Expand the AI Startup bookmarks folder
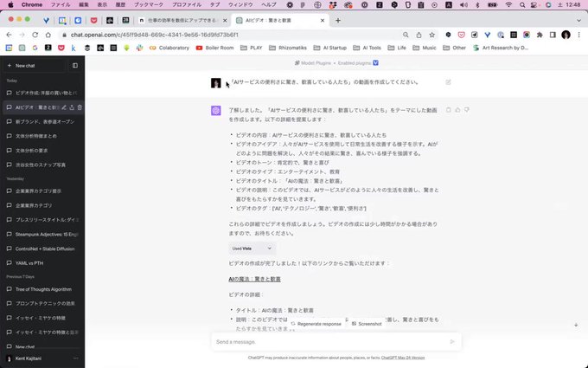This screenshot has height=368, width=588. tap(330, 48)
